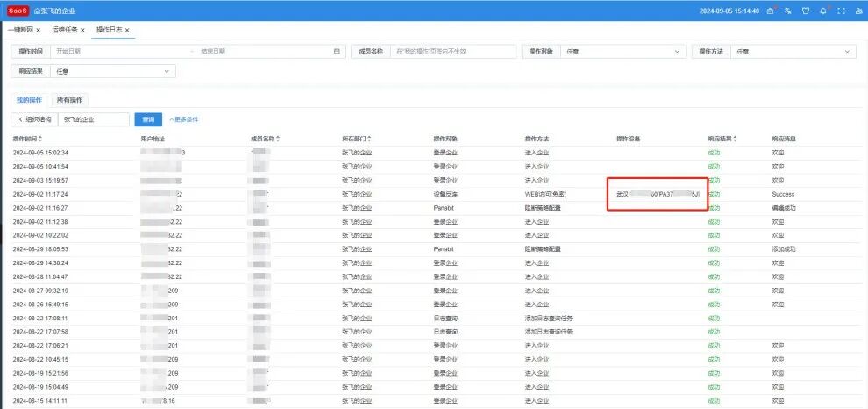Viewport: 868px width, 409px height.
Task: Select timestamp 2024-08-15 14:11:11
Action: tap(40, 401)
